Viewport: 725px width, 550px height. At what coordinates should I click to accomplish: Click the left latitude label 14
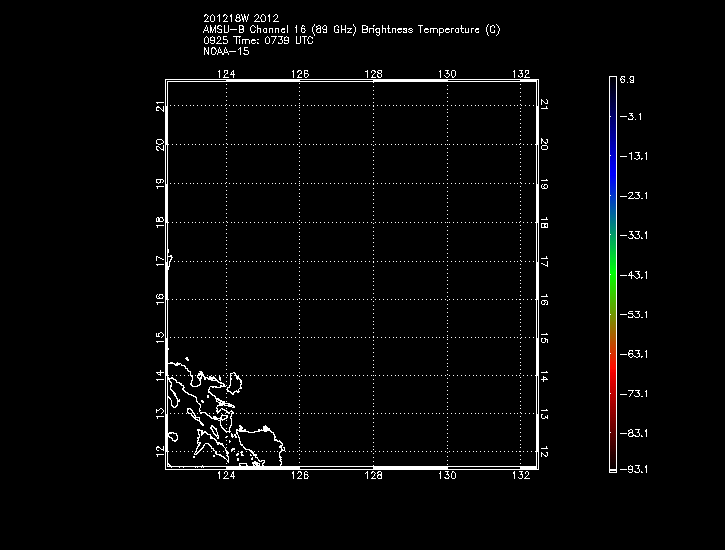pos(160,375)
